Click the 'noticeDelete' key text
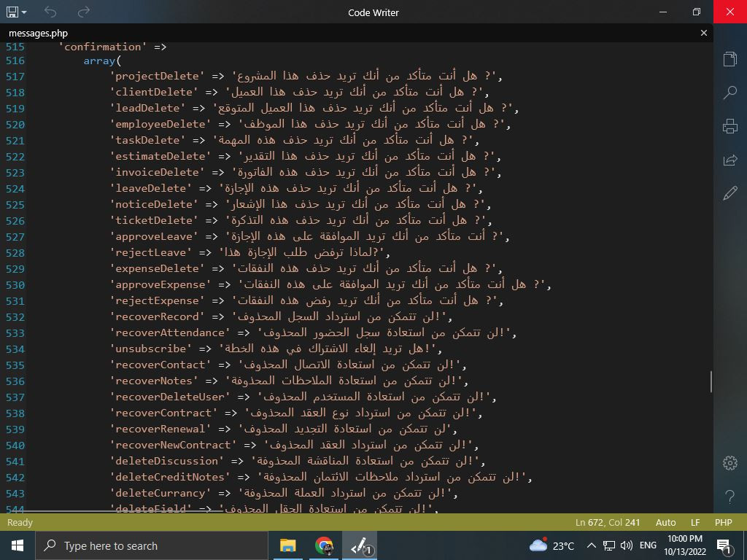The height and width of the screenshot is (560, 747). pos(154,204)
